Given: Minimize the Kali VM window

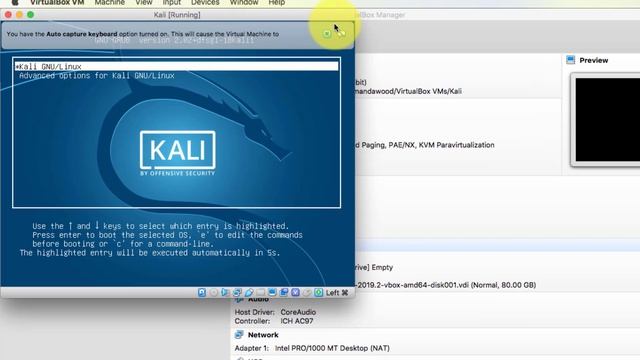Looking at the screenshot, I should coord(19,15).
